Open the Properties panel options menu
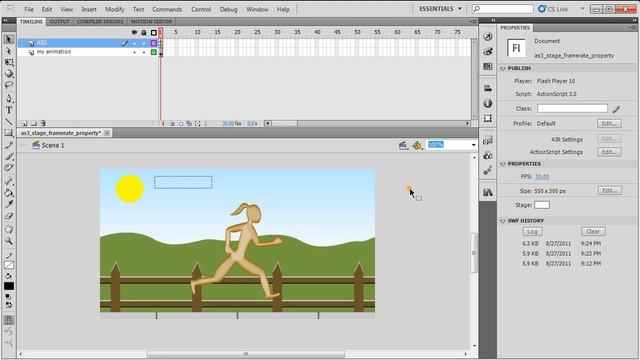 point(633,28)
